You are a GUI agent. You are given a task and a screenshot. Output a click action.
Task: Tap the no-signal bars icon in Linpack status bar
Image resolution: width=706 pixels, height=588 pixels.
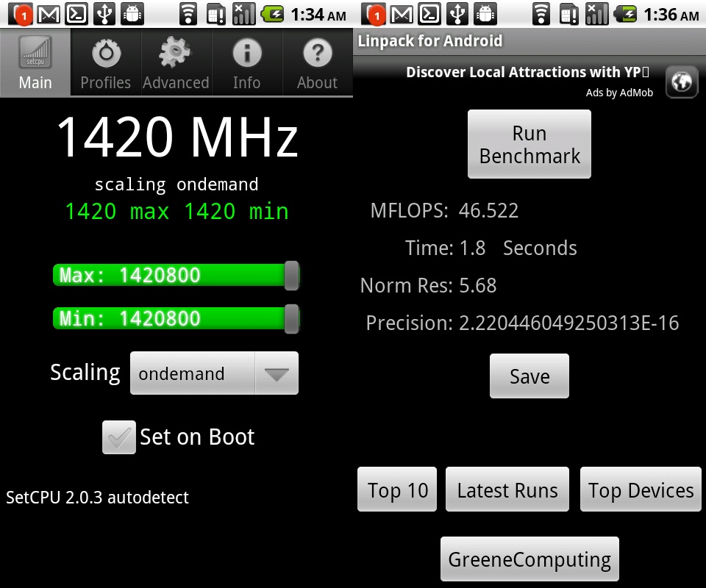pos(596,15)
